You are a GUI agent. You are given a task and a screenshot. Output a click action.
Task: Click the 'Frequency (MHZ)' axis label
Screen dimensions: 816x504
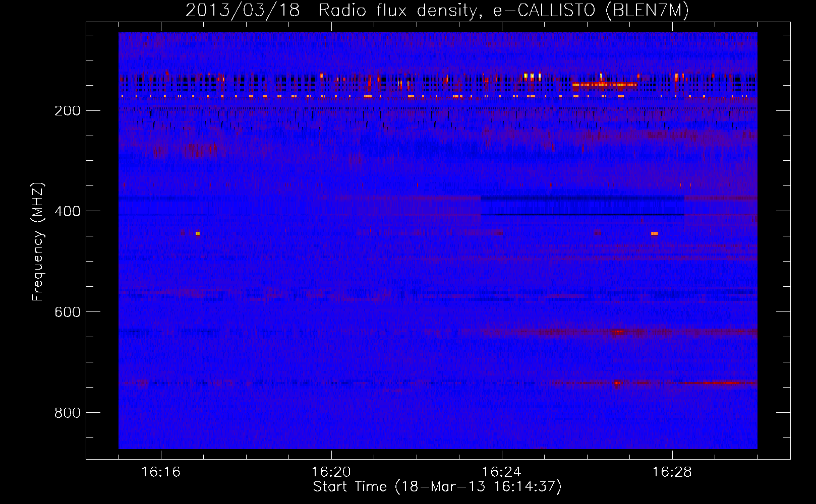click(x=38, y=241)
